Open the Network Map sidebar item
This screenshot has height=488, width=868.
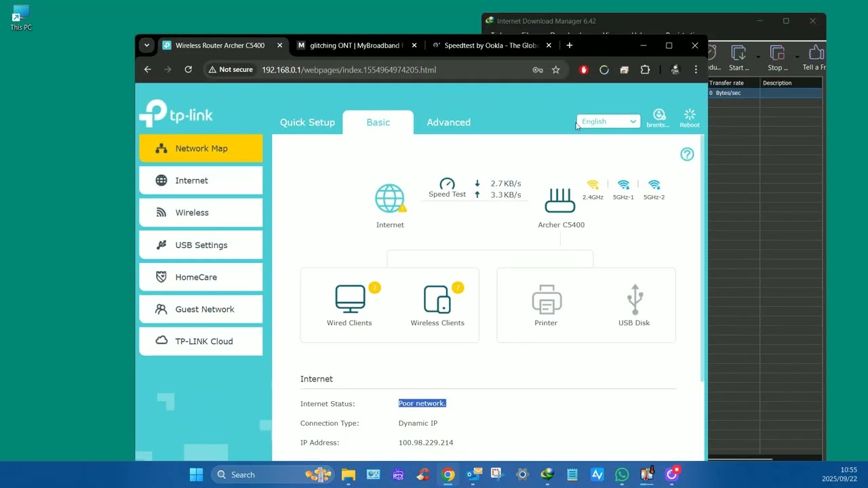pyautogui.click(x=201, y=148)
